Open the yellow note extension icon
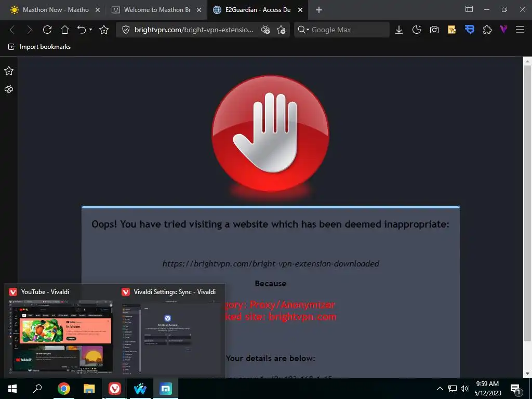 (x=452, y=30)
